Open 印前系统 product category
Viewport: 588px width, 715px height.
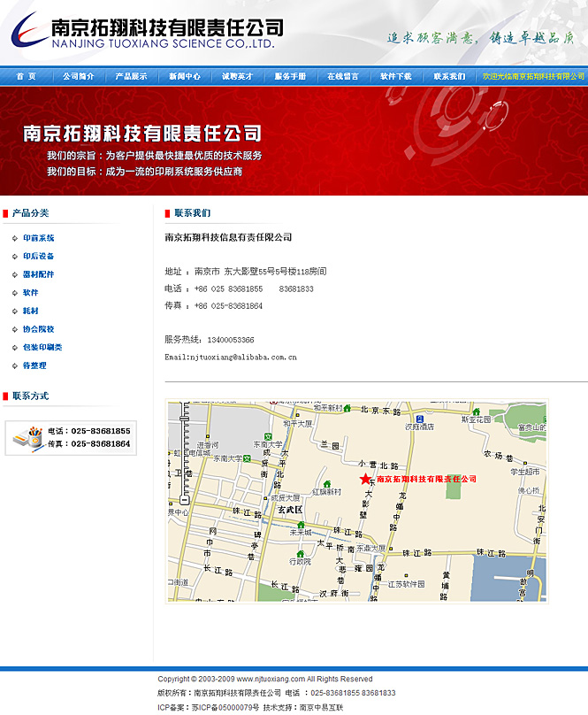pos(39,238)
